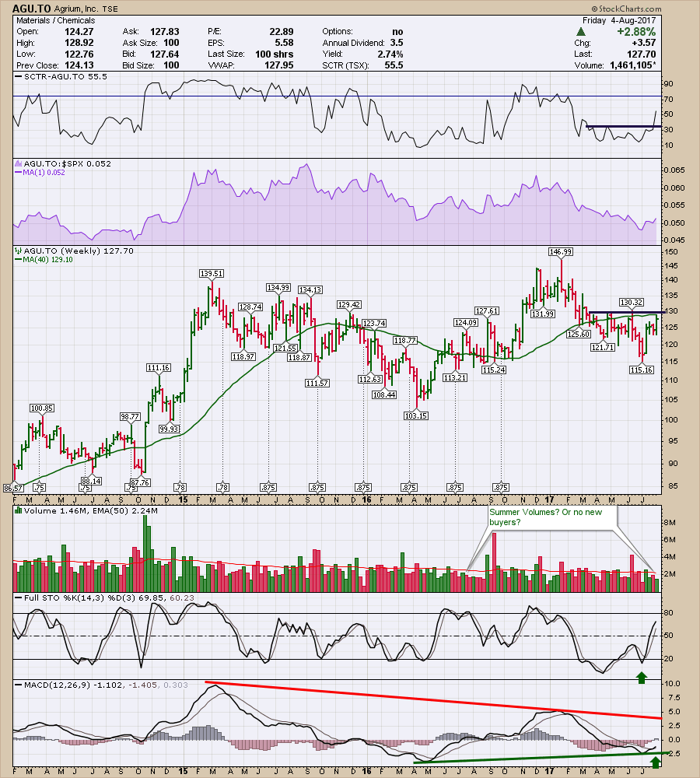Viewport: 700px width, 778px height.
Task: Click the 134.99 price label
Action: 278,287
